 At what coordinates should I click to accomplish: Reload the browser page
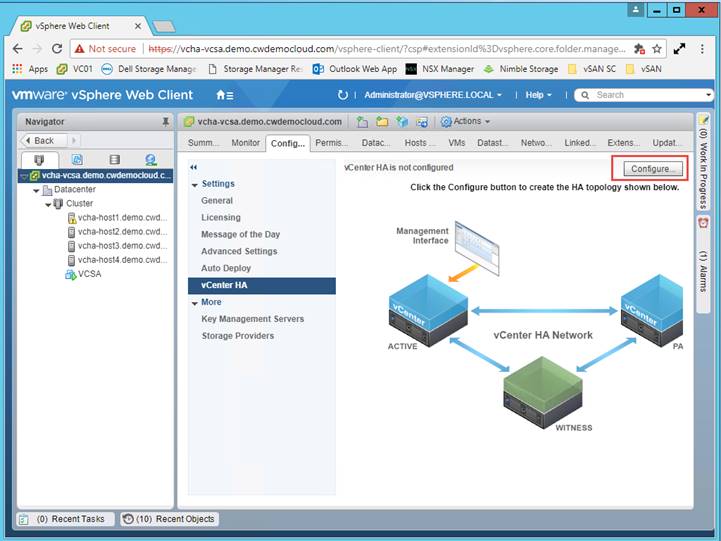57,49
